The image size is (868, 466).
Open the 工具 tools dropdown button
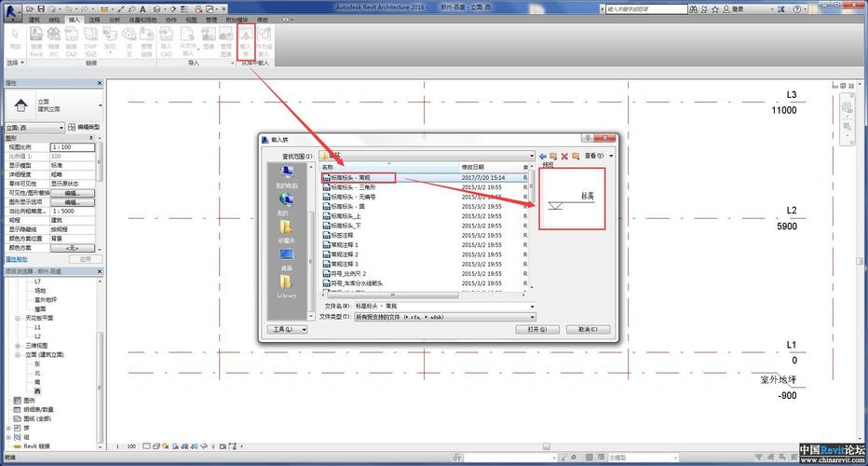tap(288, 329)
